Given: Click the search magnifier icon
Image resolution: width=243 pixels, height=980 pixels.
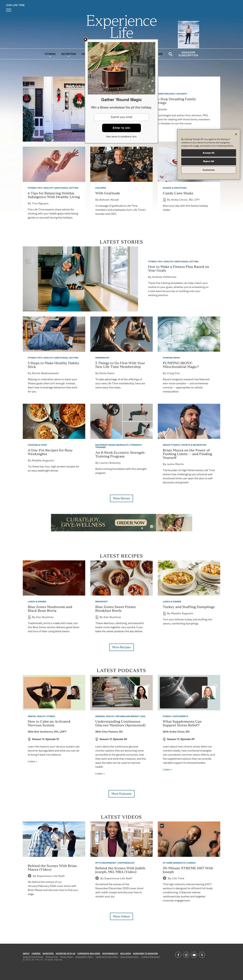Looking at the screenshot, I should pos(170,54).
